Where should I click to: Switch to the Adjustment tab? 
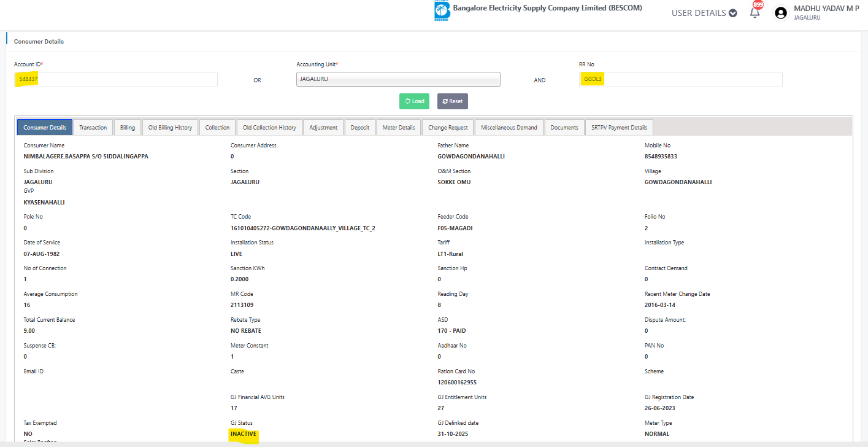(x=323, y=128)
